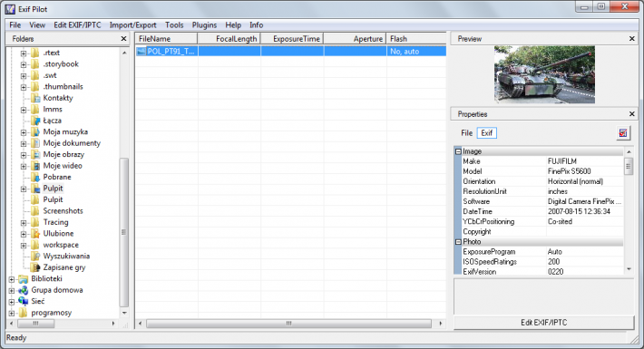Click the Wyszukiwania search folder icon

click(35, 257)
